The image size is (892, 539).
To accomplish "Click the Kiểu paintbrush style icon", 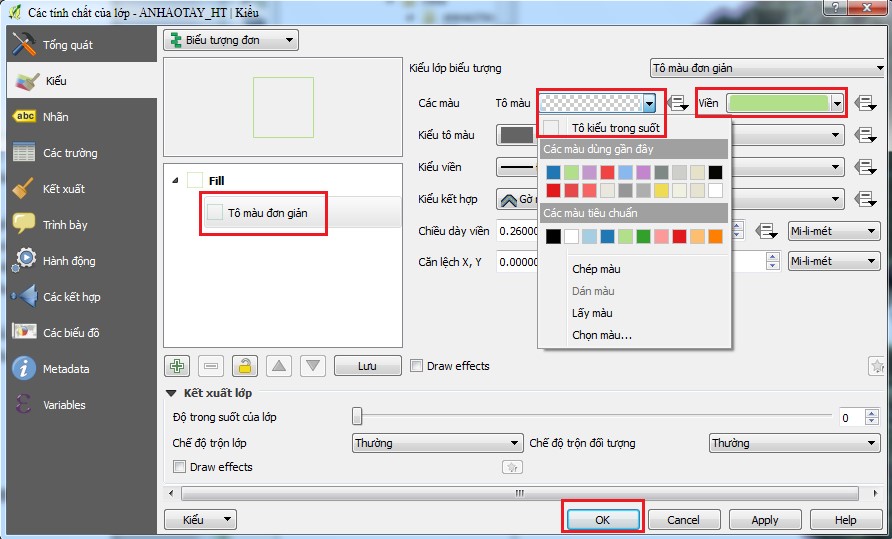I will click(26, 81).
